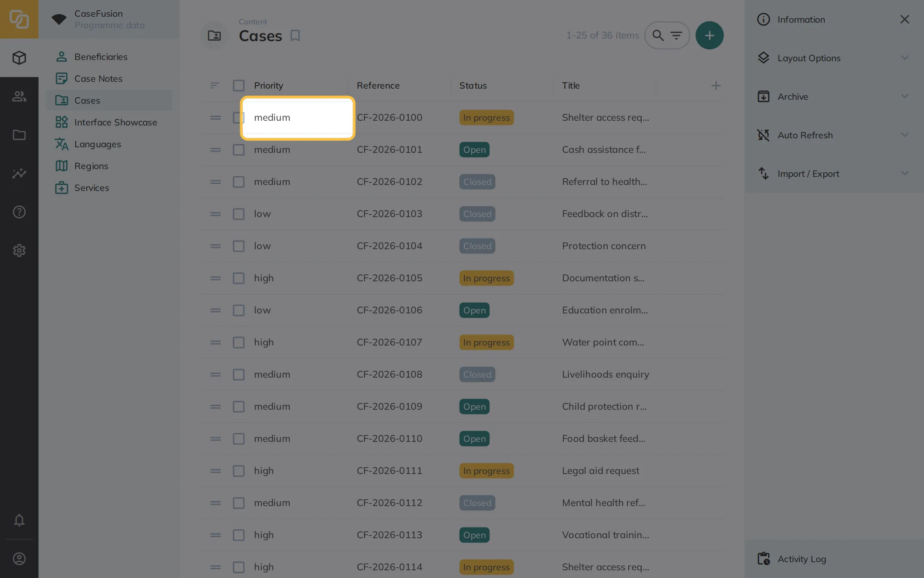Open the filter icon next to search

click(676, 36)
